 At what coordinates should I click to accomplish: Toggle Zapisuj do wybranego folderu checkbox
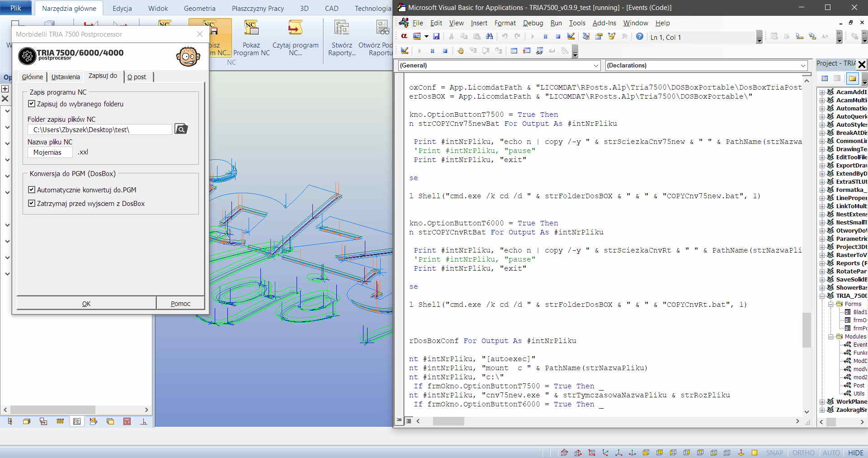(x=32, y=104)
